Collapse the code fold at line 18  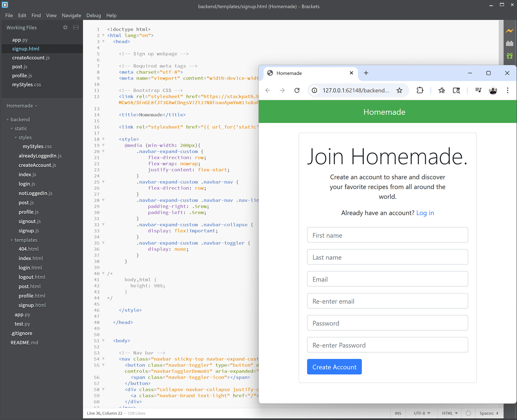103,139
